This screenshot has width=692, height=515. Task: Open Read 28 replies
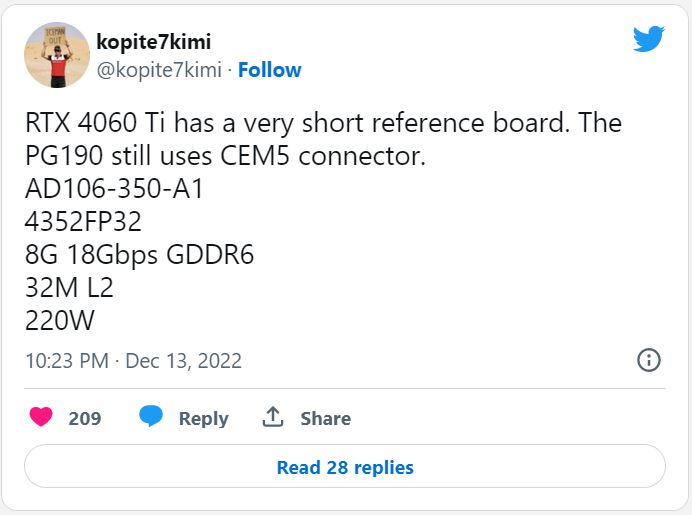pos(345,466)
